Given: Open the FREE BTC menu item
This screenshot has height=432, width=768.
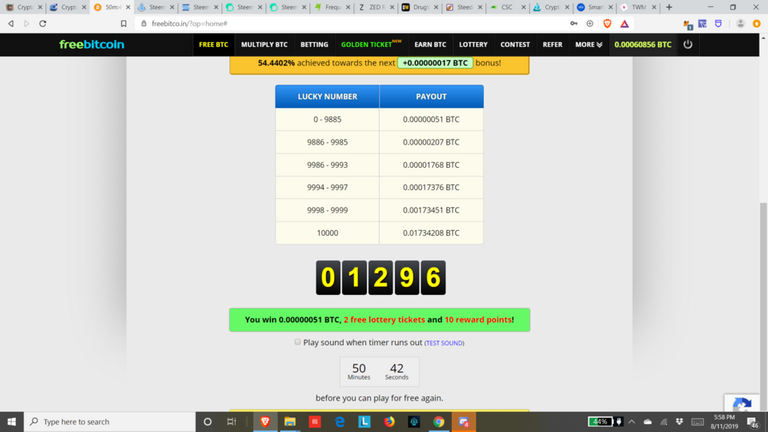Looking at the screenshot, I should coord(214,45).
